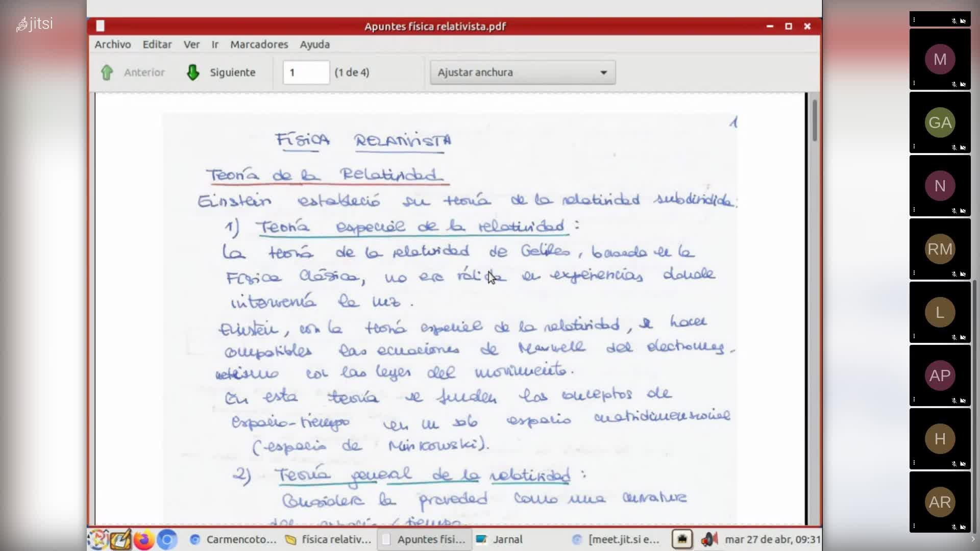Select participant H thumbnail
Screen dimensions: 980x551
point(940,439)
